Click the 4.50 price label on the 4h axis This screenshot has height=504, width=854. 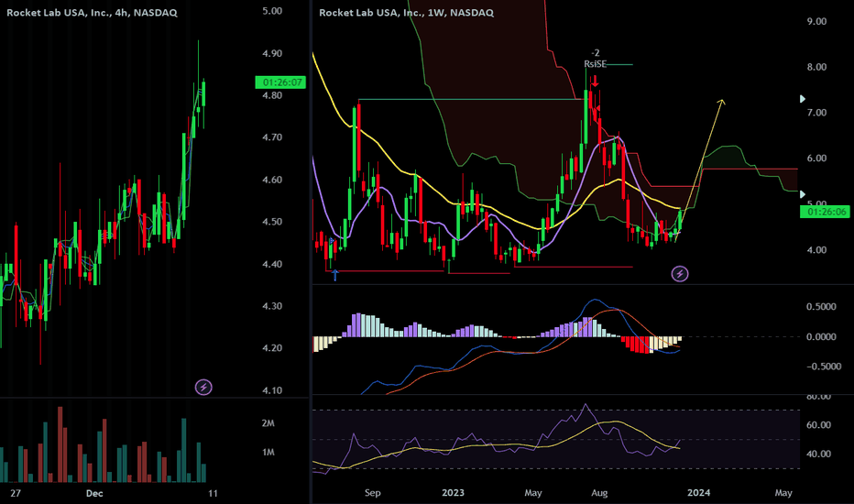pyautogui.click(x=272, y=222)
